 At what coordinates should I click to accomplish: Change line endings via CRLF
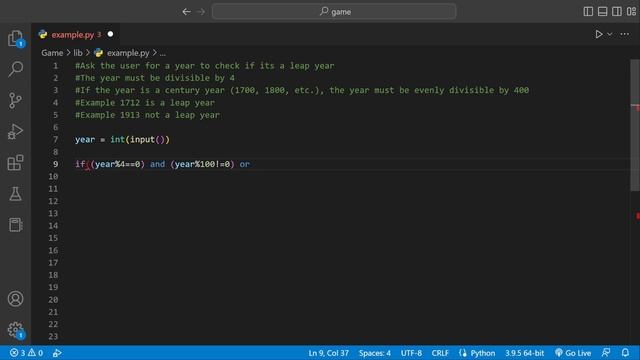(440, 353)
